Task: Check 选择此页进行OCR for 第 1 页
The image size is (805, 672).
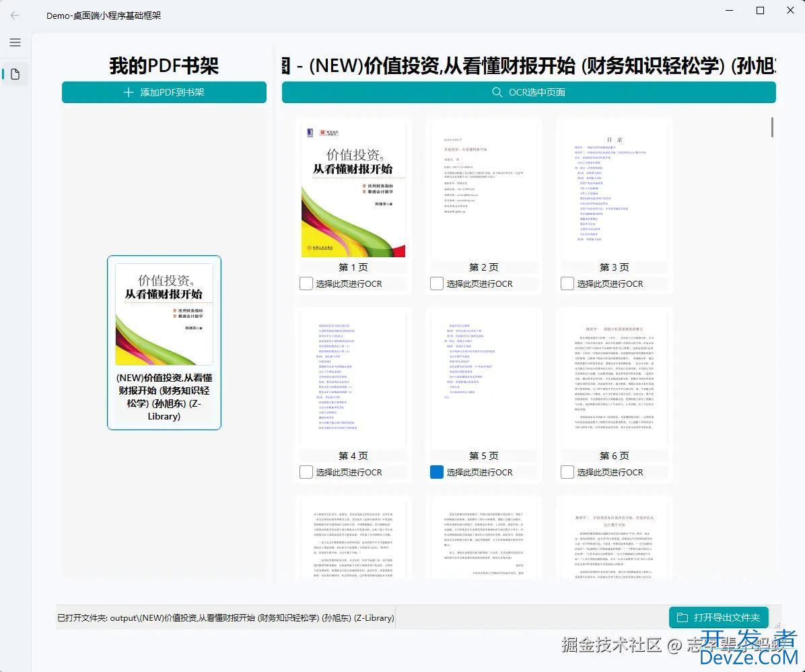Action: tap(306, 283)
